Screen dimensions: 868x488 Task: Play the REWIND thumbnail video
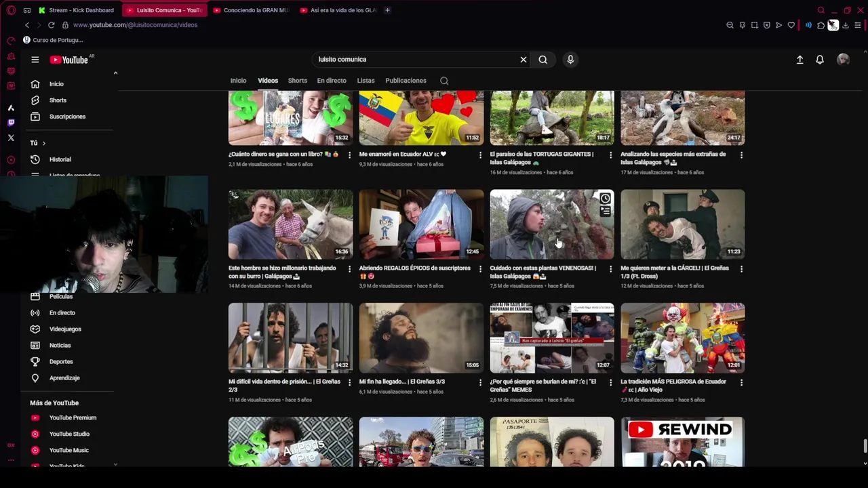tap(683, 442)
